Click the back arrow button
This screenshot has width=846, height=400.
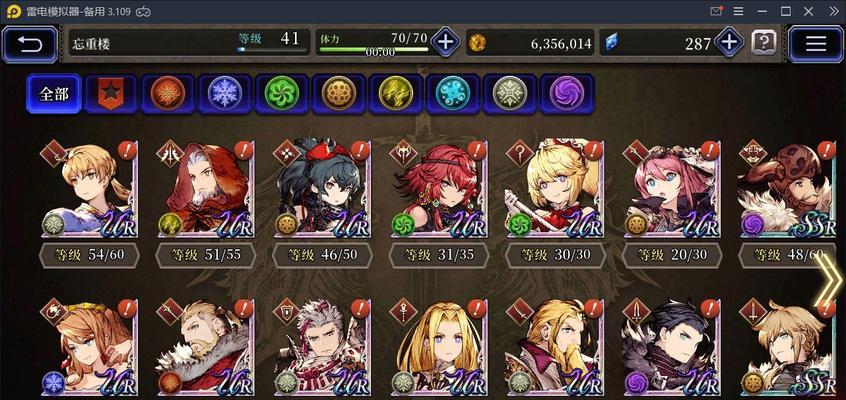tap(30, 44)
